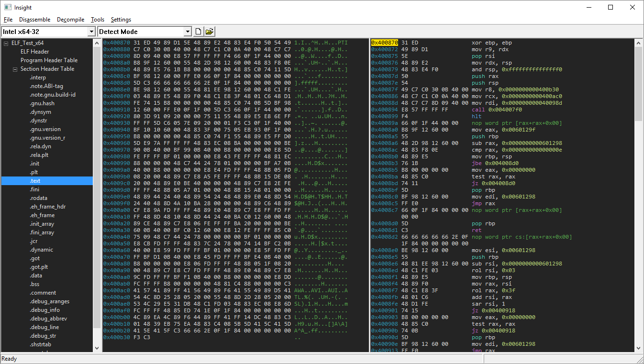
Task: Select the .gnu.version section
Action: tap(45, 129)
